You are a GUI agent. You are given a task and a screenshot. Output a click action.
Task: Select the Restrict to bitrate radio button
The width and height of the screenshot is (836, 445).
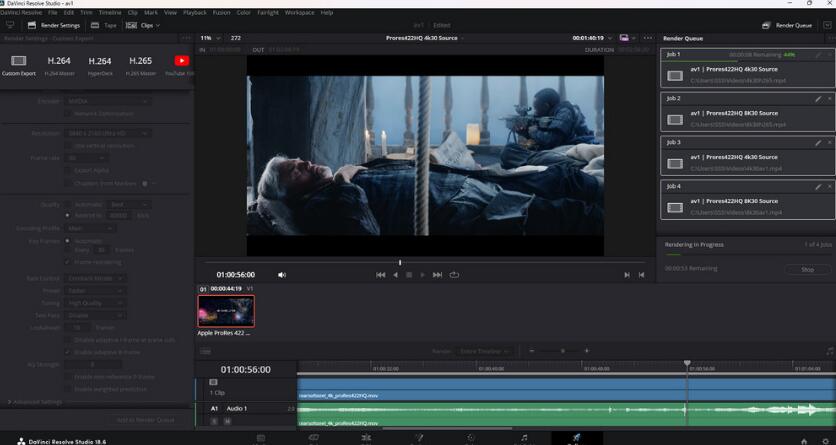pos(68,216)
